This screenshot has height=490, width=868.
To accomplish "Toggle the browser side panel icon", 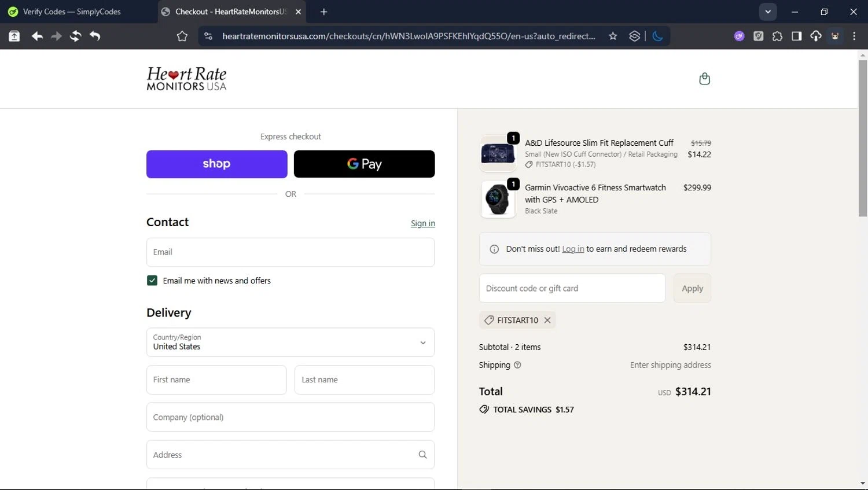I will tap(796, 36).
